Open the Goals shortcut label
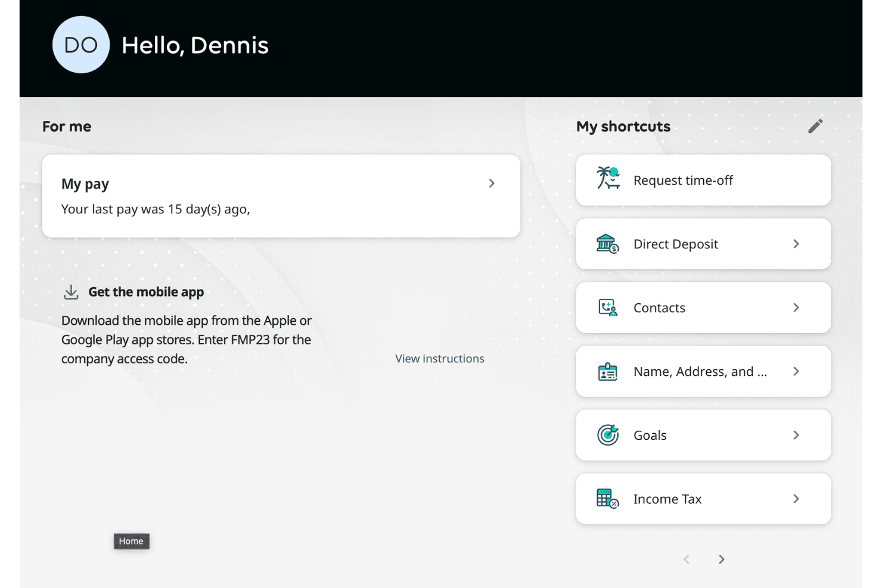This screenshot has width=882, height=588. pyautogui.click(x=650, y=435)
